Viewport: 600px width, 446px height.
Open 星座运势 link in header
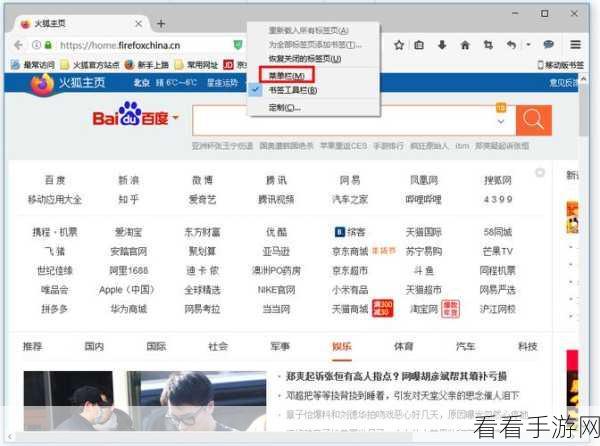222,83
